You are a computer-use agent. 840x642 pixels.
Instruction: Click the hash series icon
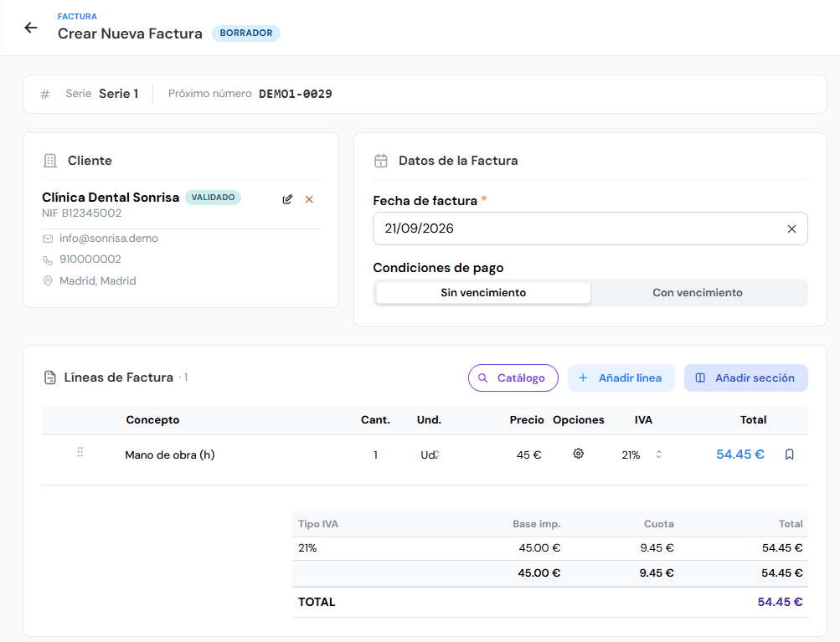(45, 95)
